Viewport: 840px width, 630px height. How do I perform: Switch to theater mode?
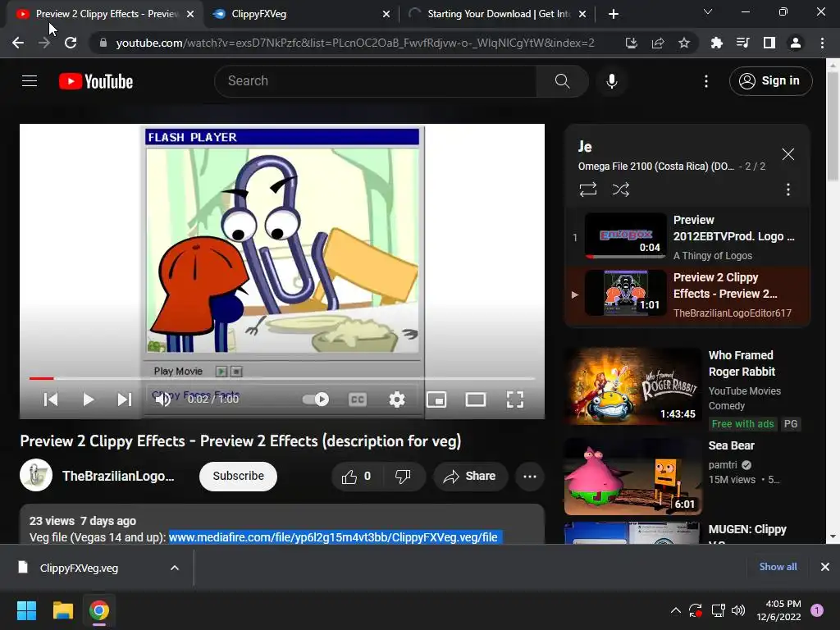[x=475, y=399]
